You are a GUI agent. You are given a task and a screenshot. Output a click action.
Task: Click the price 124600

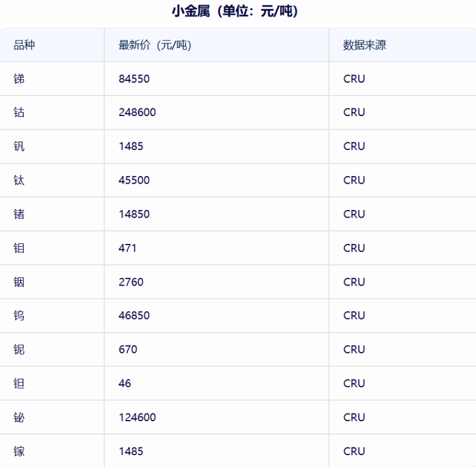tap(137, 418)
